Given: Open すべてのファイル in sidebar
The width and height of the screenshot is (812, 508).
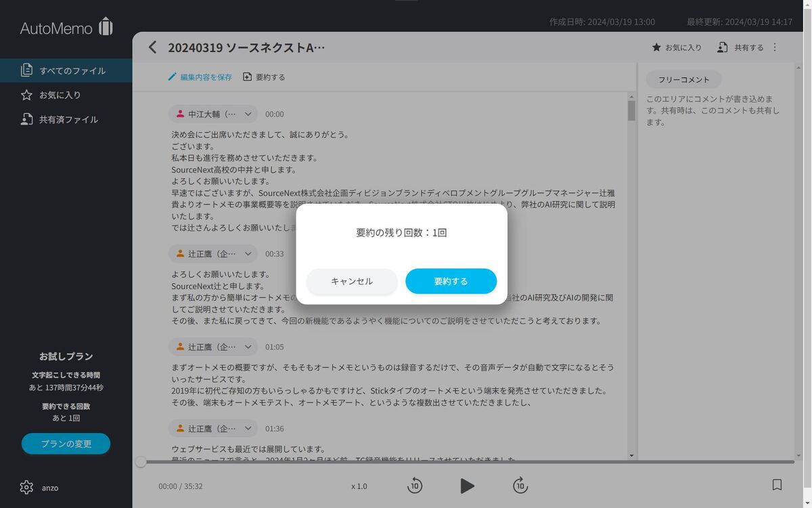Looking at the screenshot, I should tap(66, 70).
